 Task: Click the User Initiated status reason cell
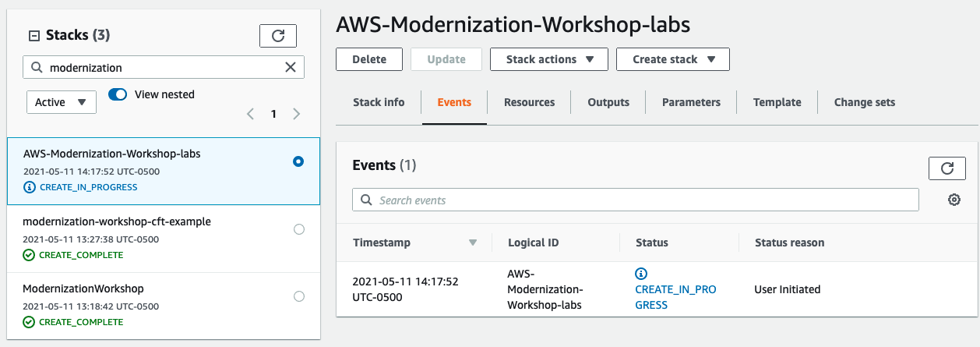pyautogui.click(x=788, y=289)
